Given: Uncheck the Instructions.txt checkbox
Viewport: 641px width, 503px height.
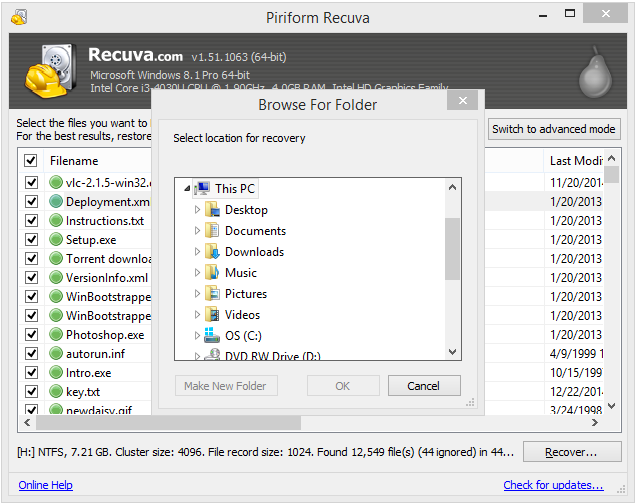Looking at the screenshot, I should point(31,220).
